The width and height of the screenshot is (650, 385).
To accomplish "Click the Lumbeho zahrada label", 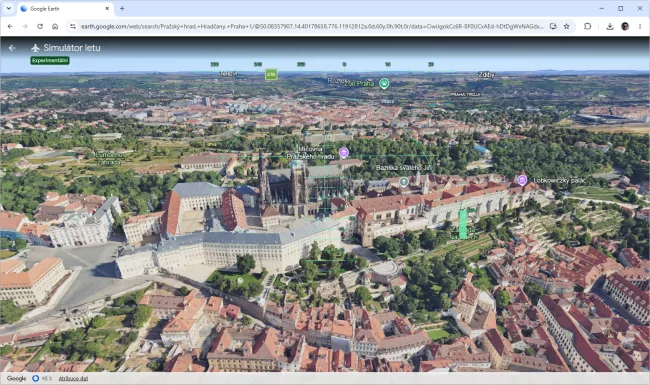I will click(109, 159).
